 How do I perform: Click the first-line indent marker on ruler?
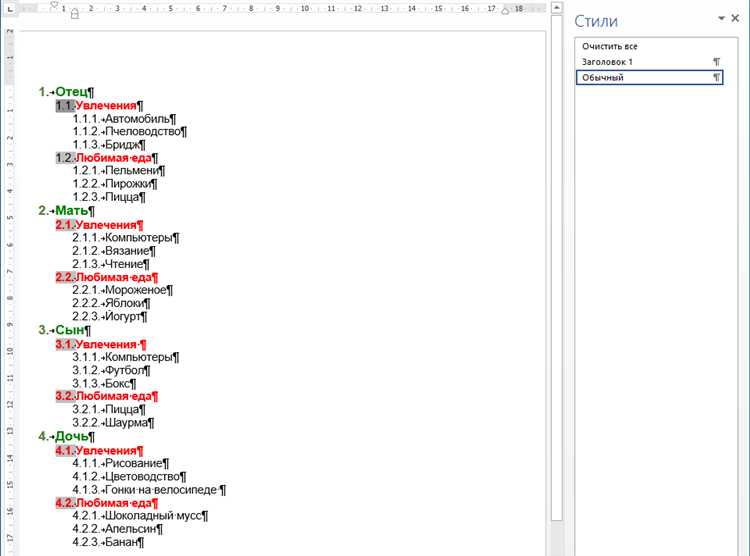[x=54, y=5]
